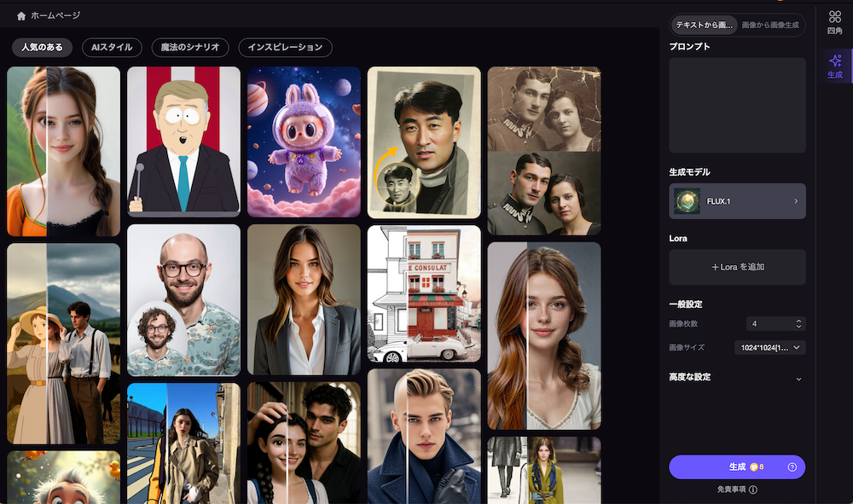Open the colorized vintage couple photo thumbnail
The image size is (853, 504).
(x=544, y=151)
